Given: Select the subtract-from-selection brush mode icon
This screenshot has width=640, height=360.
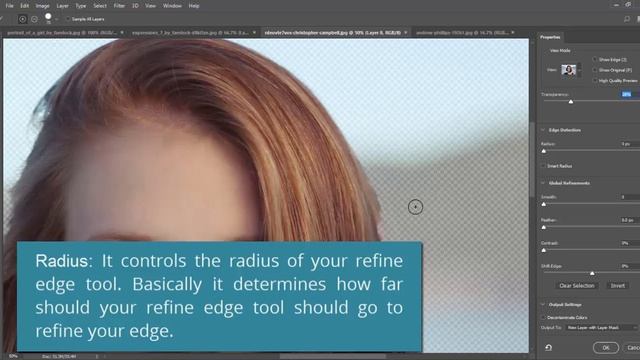Looking at the screenshot, I should point(34,19).
